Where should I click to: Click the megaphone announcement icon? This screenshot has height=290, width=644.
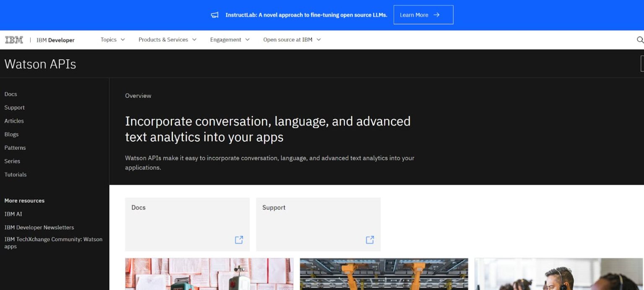pyautogui.click(x=215, y=15)
